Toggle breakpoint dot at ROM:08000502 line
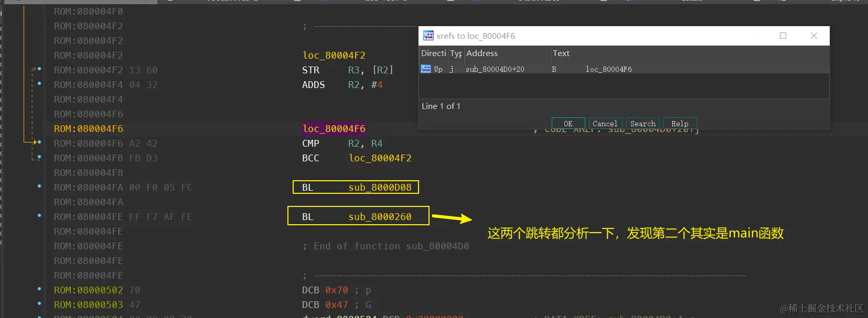Viewport: 868px width, 318px height. coord(39,289)
